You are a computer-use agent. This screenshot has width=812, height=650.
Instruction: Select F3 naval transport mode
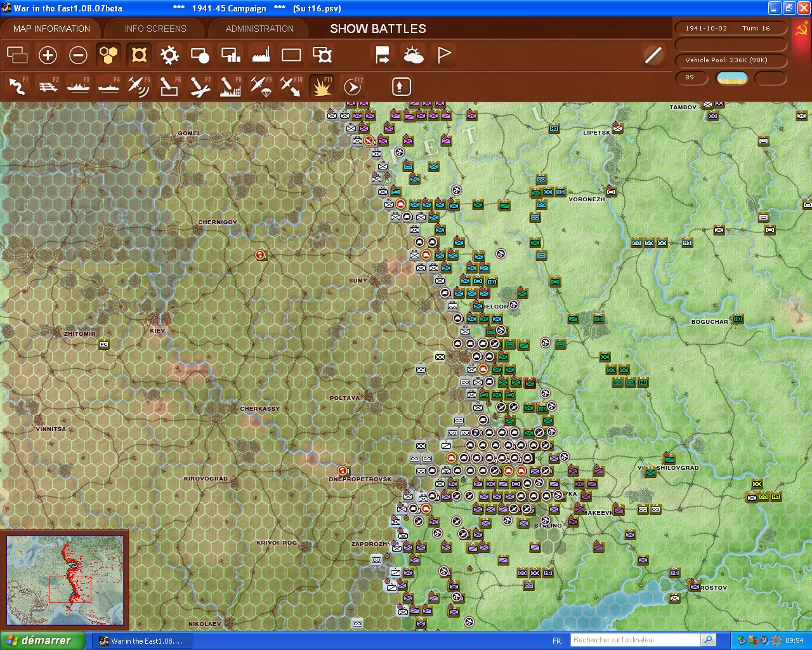(x=78, y=86)
